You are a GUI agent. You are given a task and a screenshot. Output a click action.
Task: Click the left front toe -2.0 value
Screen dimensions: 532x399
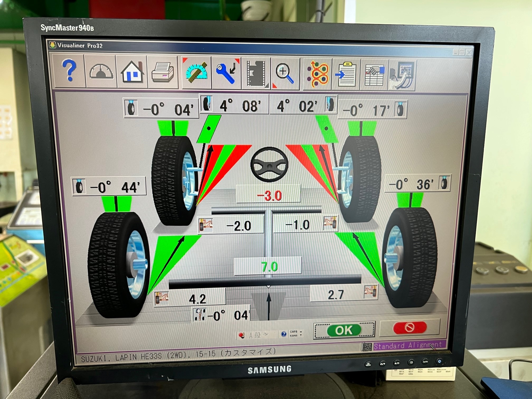(239, 226)
